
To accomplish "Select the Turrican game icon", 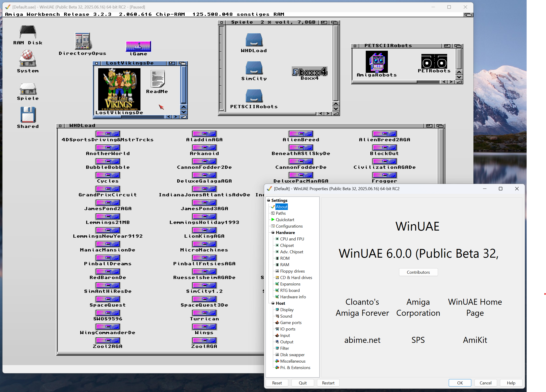I will pos(204,313).
